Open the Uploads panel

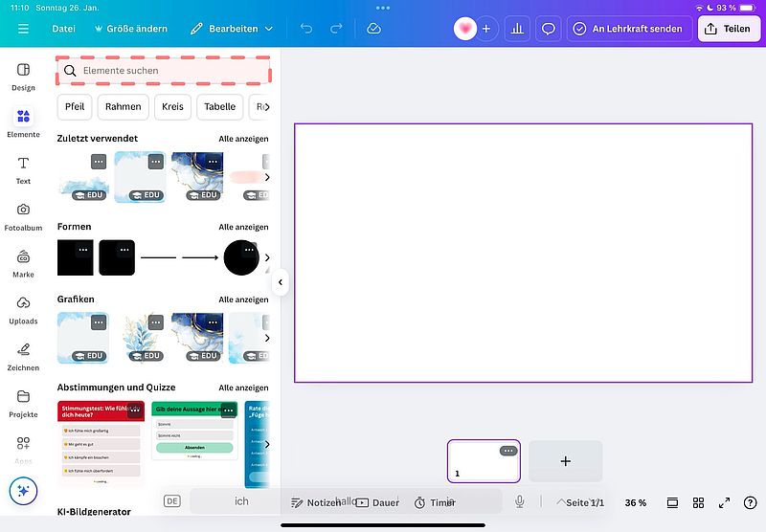23,309
